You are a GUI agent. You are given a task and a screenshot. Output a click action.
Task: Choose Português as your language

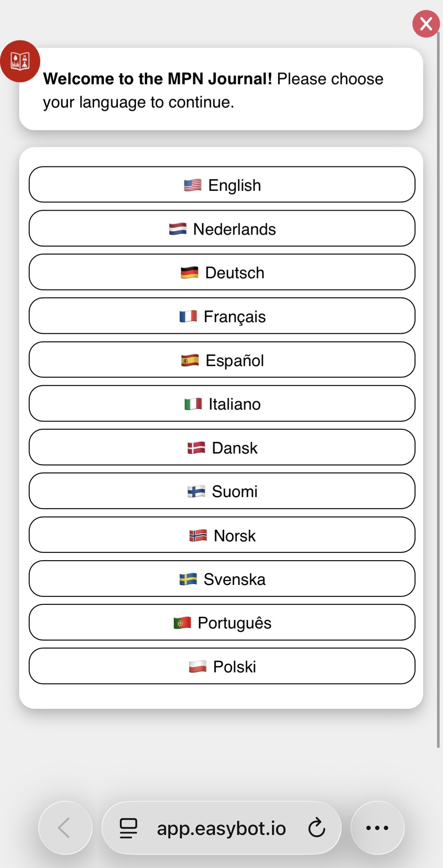click(222, 622)
